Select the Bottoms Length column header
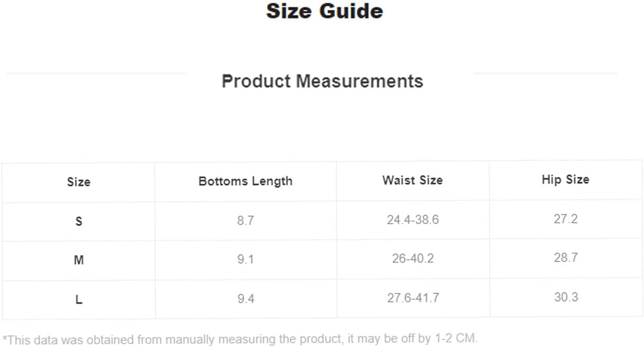The width and height of the screenshot is (644, 347). 246,182
